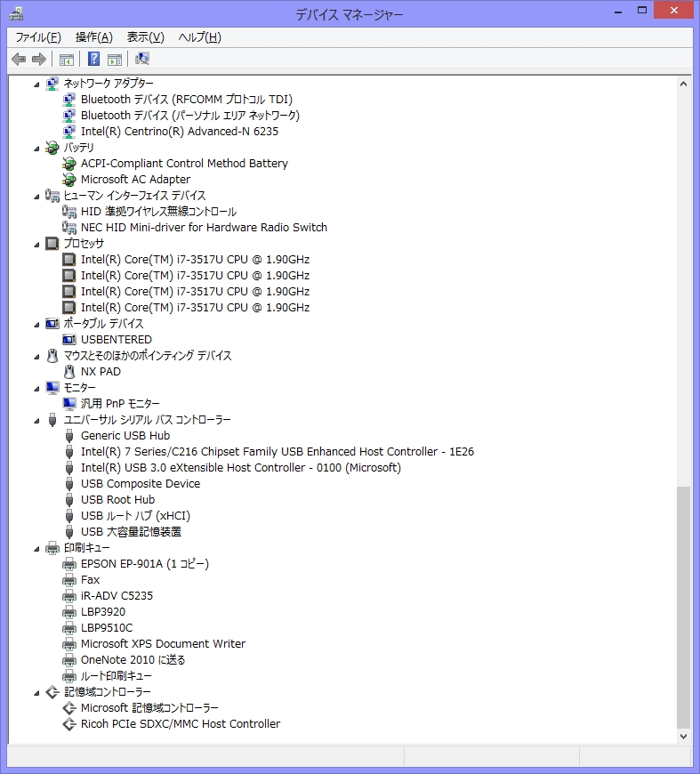Screen dimensions: 700x774
Task: Collapse the 印刷キュー tree node
Action: (x=36, y=549)
